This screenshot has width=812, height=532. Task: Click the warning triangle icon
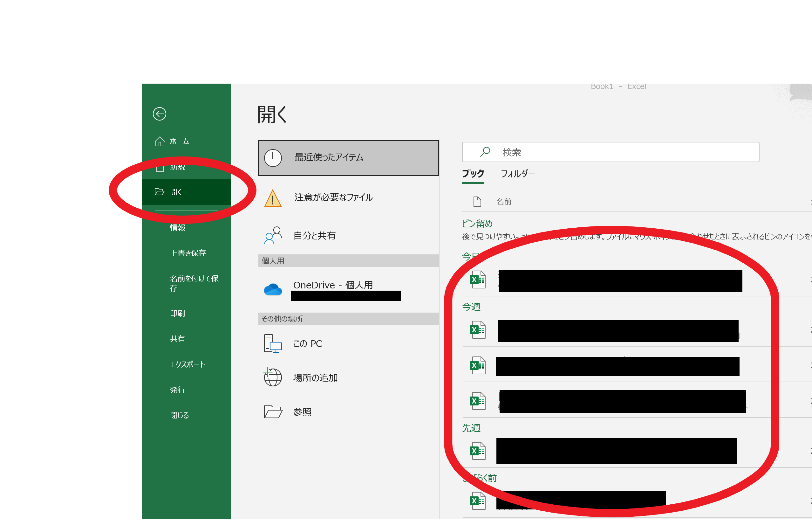click(x=273, y=198)
